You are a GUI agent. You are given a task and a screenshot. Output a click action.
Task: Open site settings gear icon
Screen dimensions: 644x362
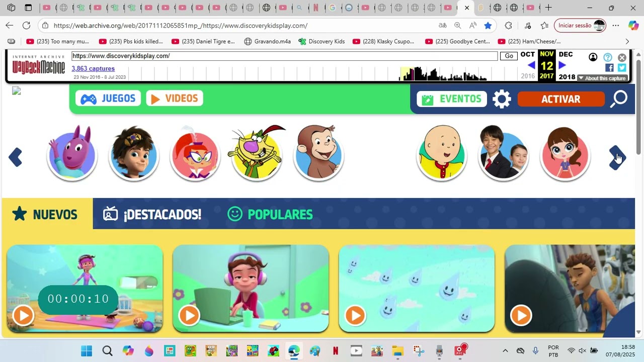502,99
